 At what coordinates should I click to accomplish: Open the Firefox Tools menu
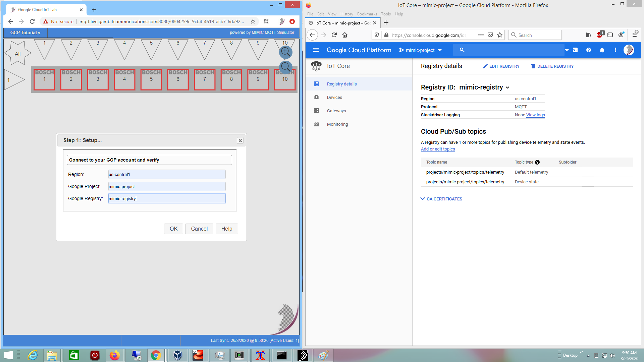point(386,14)
